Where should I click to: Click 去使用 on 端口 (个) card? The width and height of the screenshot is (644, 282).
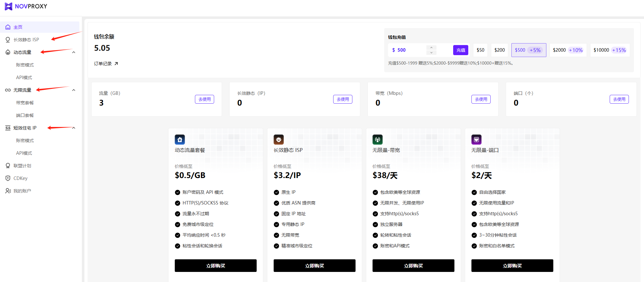pos(619,99)
